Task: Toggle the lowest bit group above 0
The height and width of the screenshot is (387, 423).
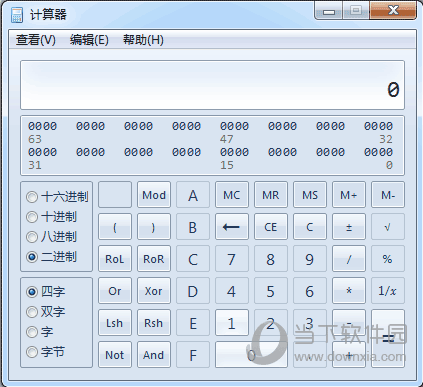Action: 378,152
